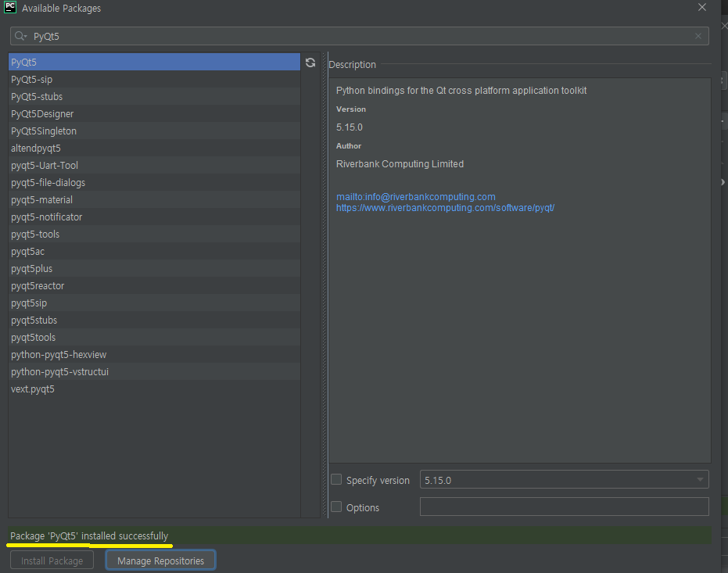728x573 pixels.
Task: Select the PyQt5Designer package
Action: pos(154,113)
